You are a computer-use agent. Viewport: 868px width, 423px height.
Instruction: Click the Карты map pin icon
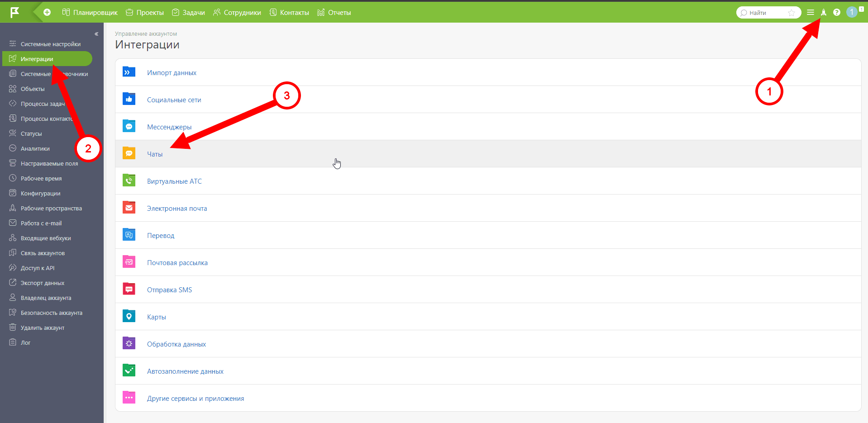click(x=129, y=316)
